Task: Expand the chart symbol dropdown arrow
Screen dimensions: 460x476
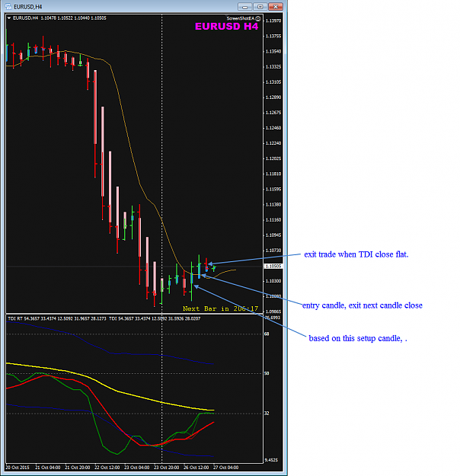Action: (x=9, y=18)
